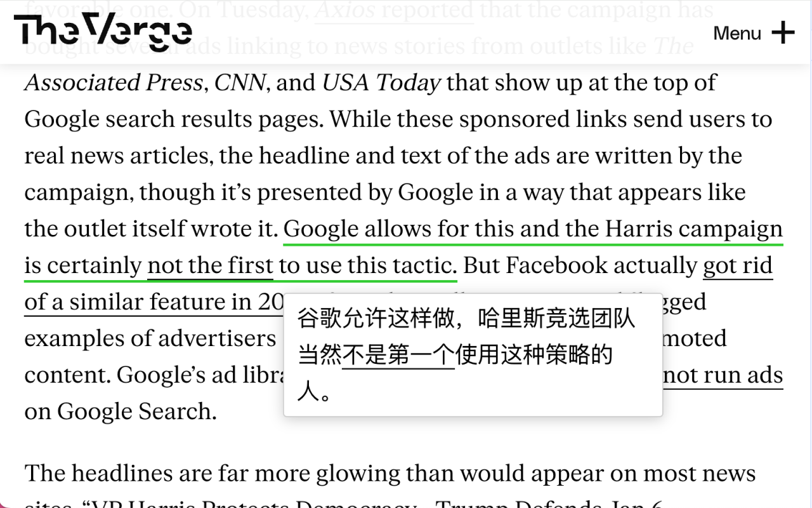Open the Menu button with plus sign

754,32
